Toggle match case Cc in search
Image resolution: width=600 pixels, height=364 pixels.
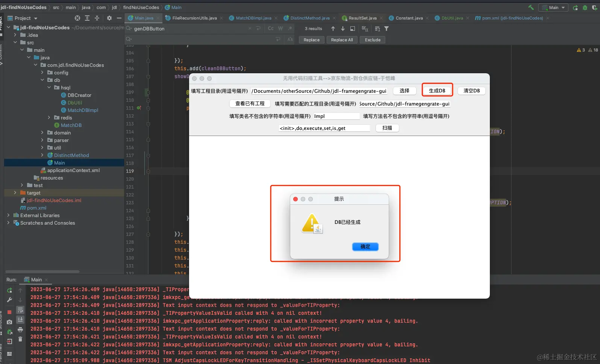(x=271, y=29)
